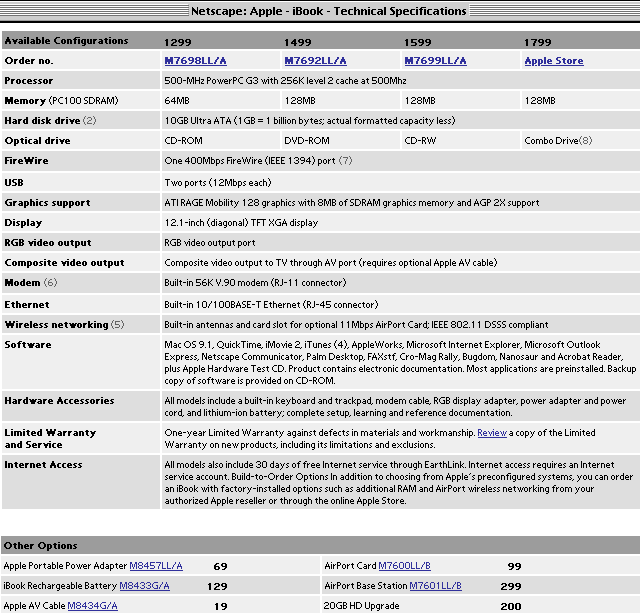Click the Netscape window title bar text

pyautogui.click(x=329, y=11)
